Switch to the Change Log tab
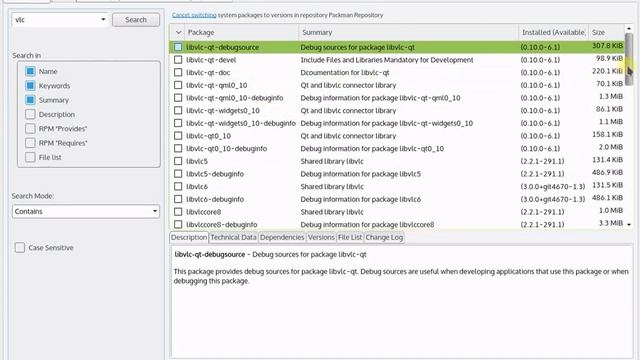 tap(384, 237)
